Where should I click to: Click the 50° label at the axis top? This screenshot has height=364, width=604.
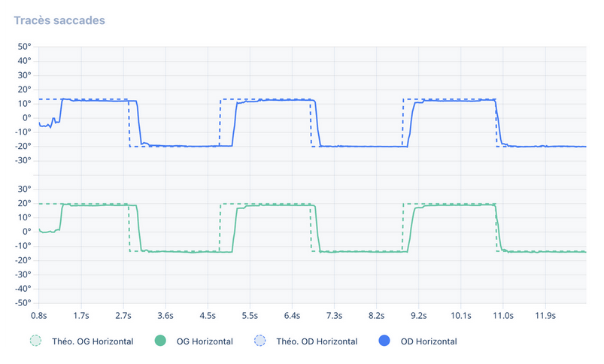click(x=24, y=47)
